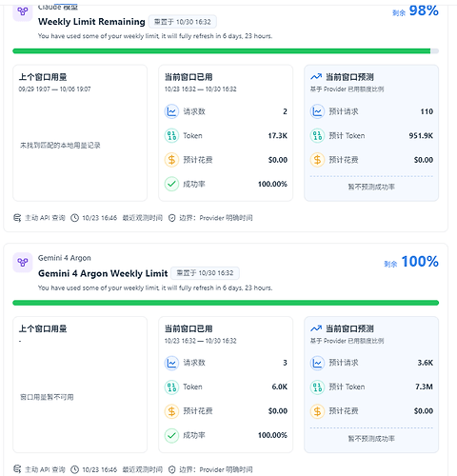
Task: Click the purple model icon beside Weekly Limit Remaining
Action: 23,11
